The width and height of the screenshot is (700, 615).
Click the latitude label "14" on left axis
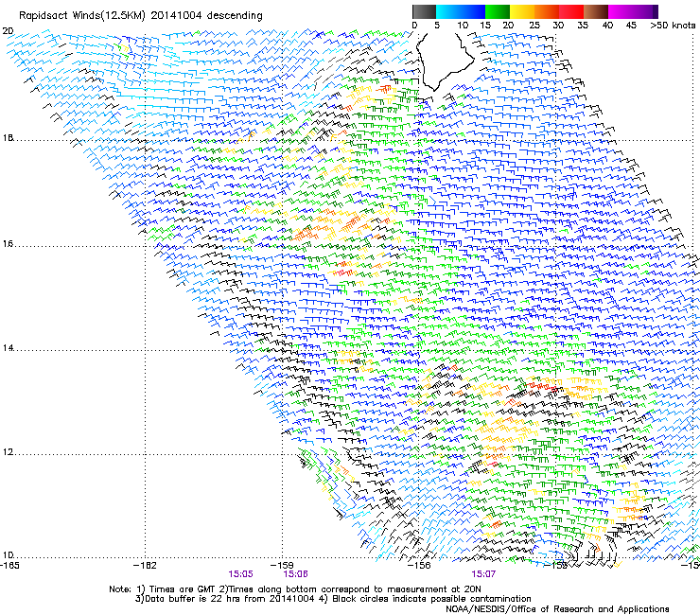pyautogui.click(x=8, y=348)
